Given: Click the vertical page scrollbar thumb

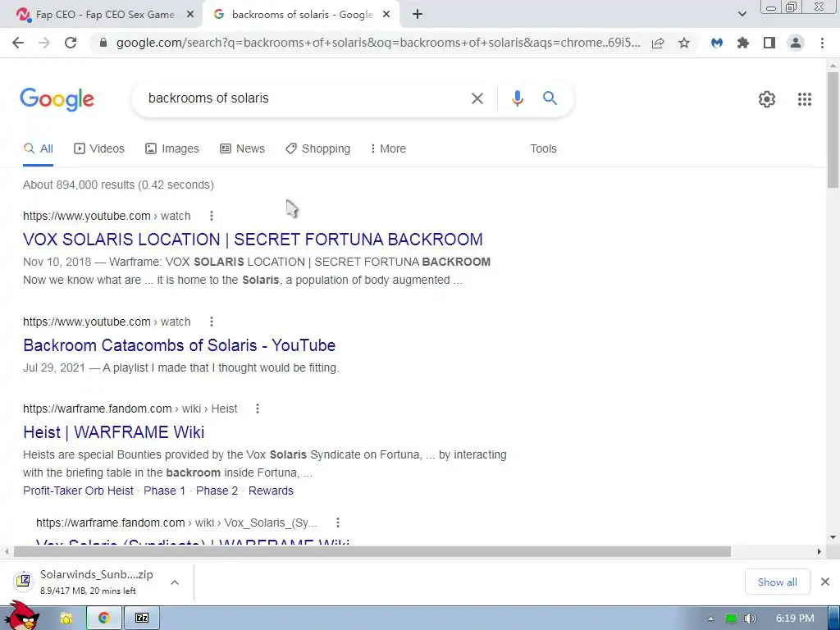Looking at the screenshot, I should tap(833, 130).
